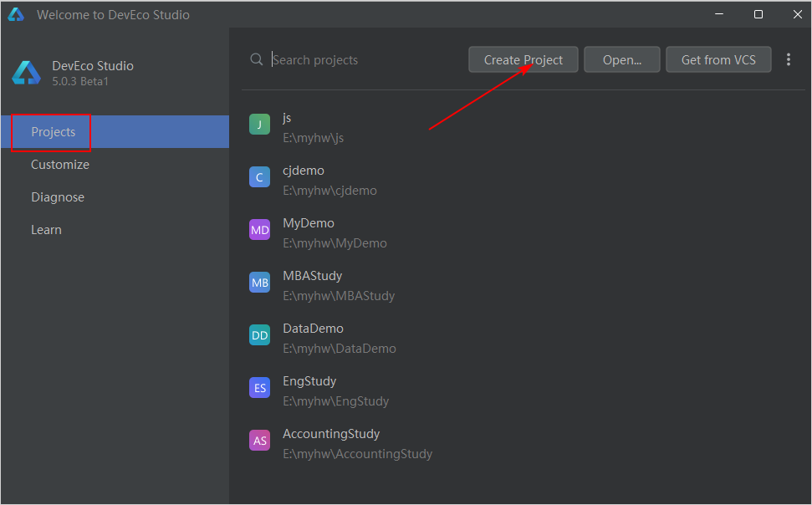Screen dimensions: 812x505
Task: Close the DevEco Studio welcome window
Action: [x=798, y=14]
